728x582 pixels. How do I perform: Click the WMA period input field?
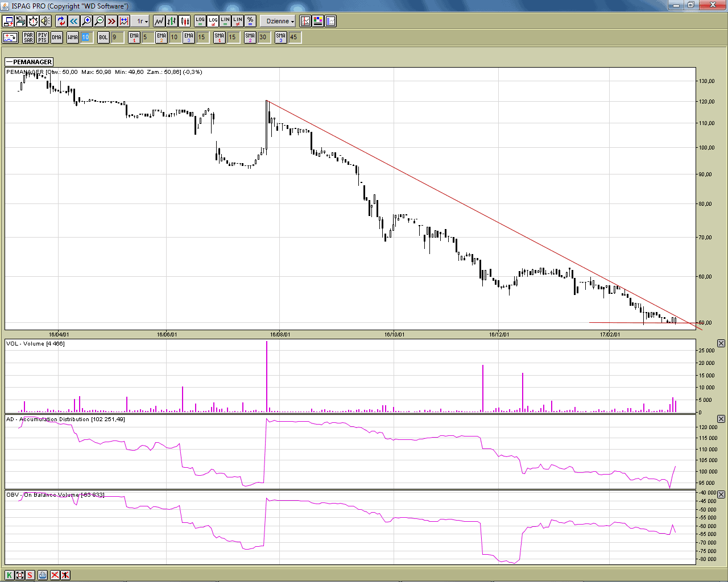pyautogui.click(x=86, y=38)
